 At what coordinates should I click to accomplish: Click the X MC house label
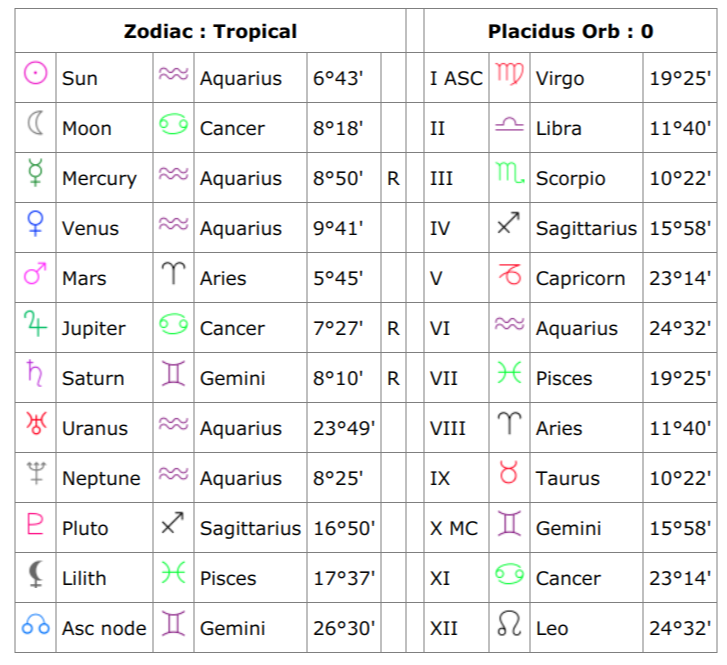click(x=454, y=528)
